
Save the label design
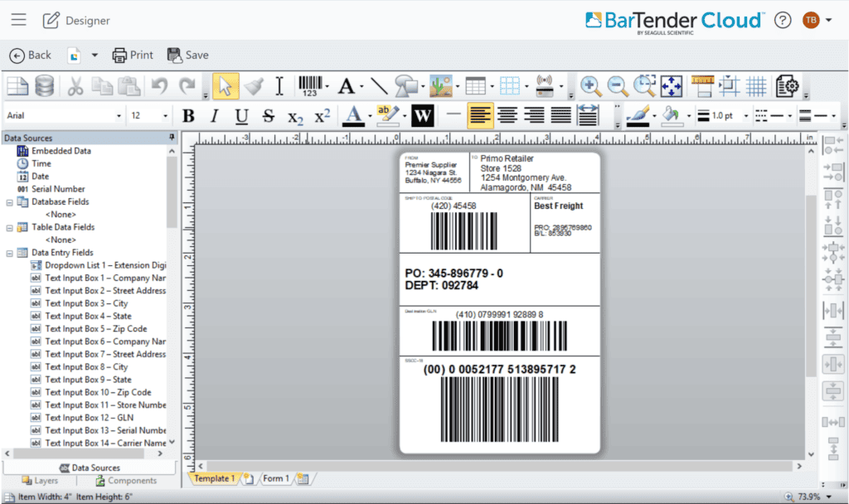[x=187, y=55]
